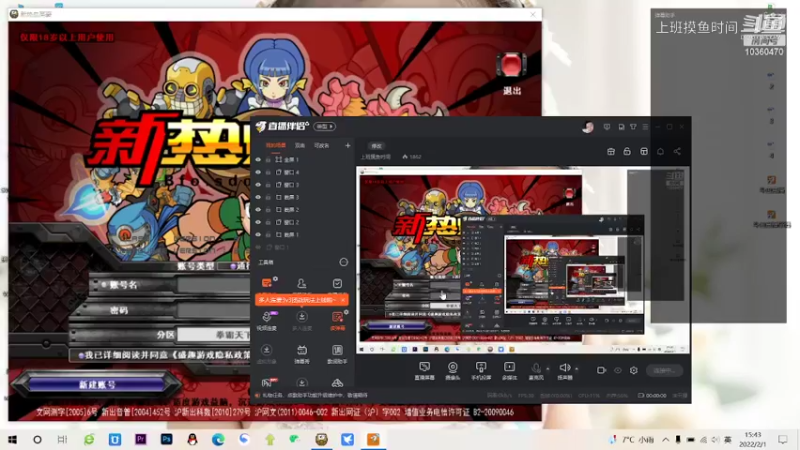
Task: Hide the 窗口 2 source layer
Action: pos(258,222)
